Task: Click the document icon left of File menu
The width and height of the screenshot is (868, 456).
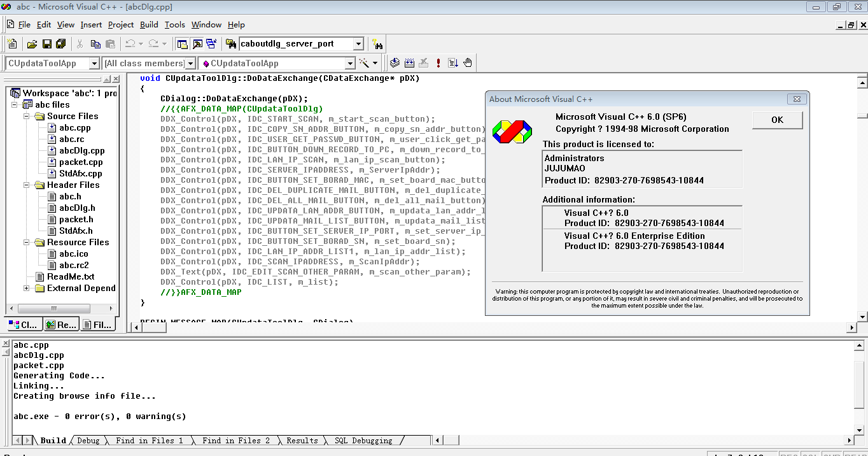Action: pos(11,25)
